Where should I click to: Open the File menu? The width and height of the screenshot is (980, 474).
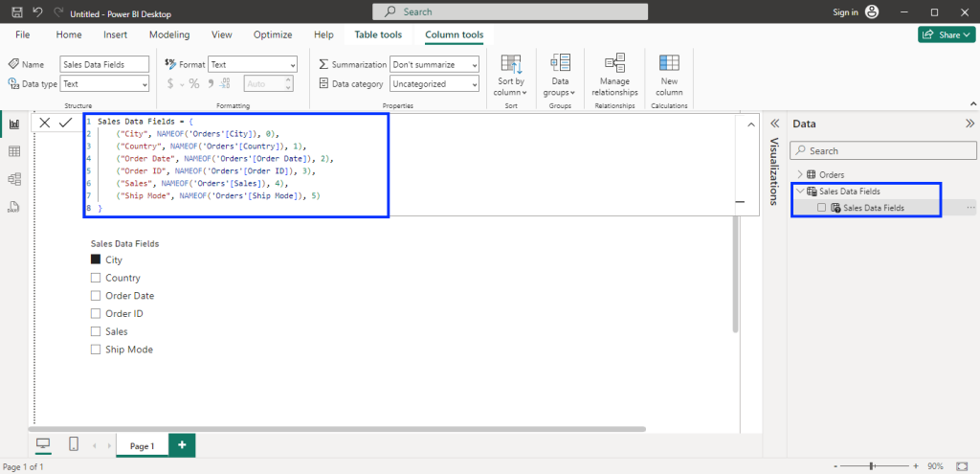pos(23,35)
